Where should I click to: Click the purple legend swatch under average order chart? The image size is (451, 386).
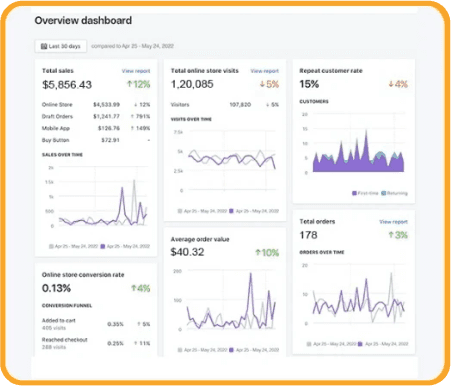(x=231, y=350)
